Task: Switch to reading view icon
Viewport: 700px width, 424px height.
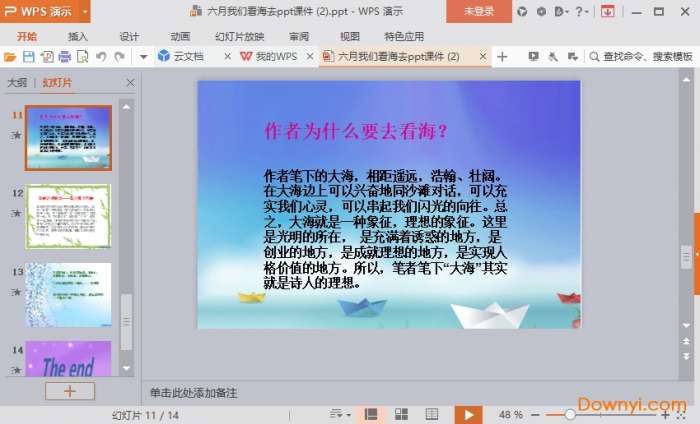Action: tap(432, 414)
